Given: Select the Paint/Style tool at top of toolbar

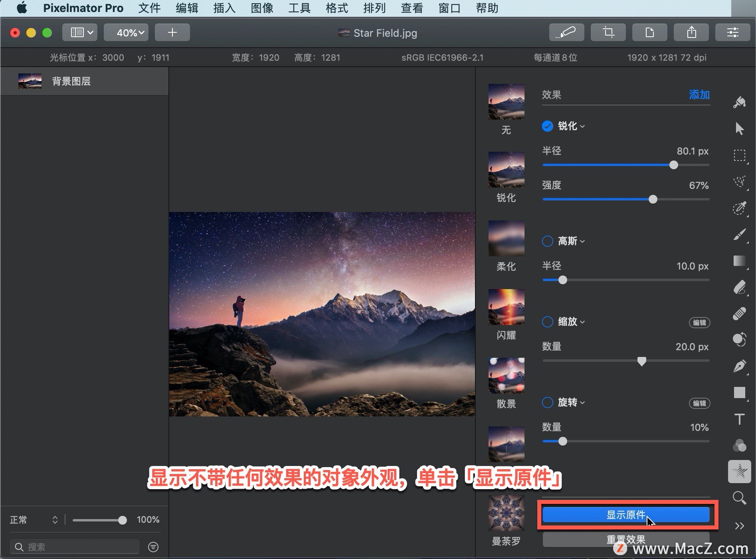Looking at the screenshot, I should click(x=739, y=102).
